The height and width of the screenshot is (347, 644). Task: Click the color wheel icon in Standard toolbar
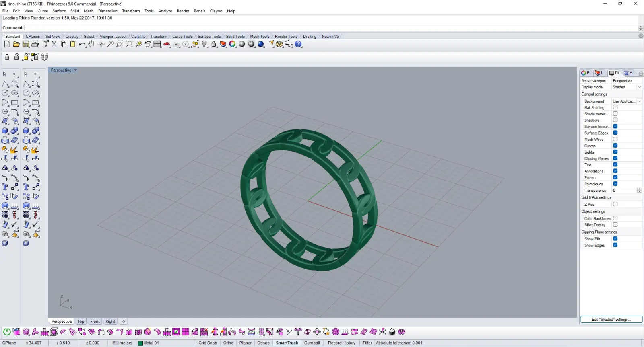233,44
